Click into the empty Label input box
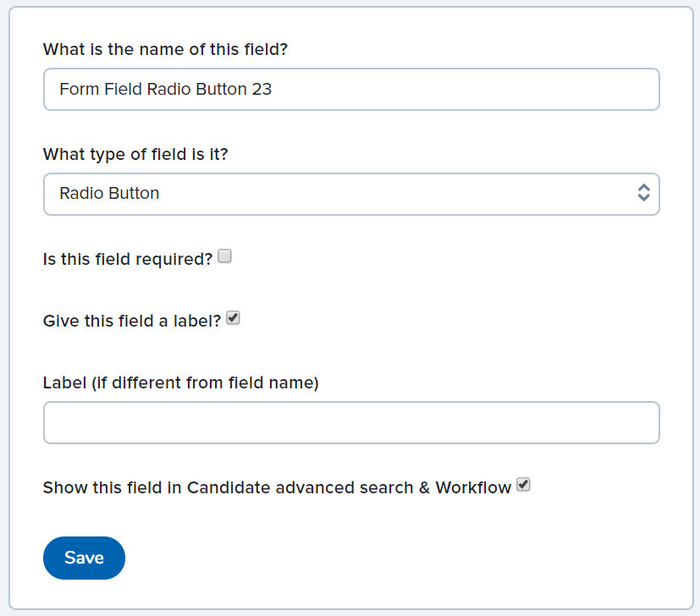The height and width of the screenshot is (616, 700). point(350,422)
